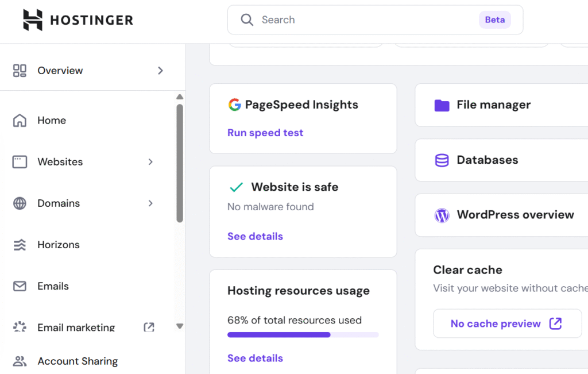
Task: Click Visit your website without cache text
Action: coord(510,288)
